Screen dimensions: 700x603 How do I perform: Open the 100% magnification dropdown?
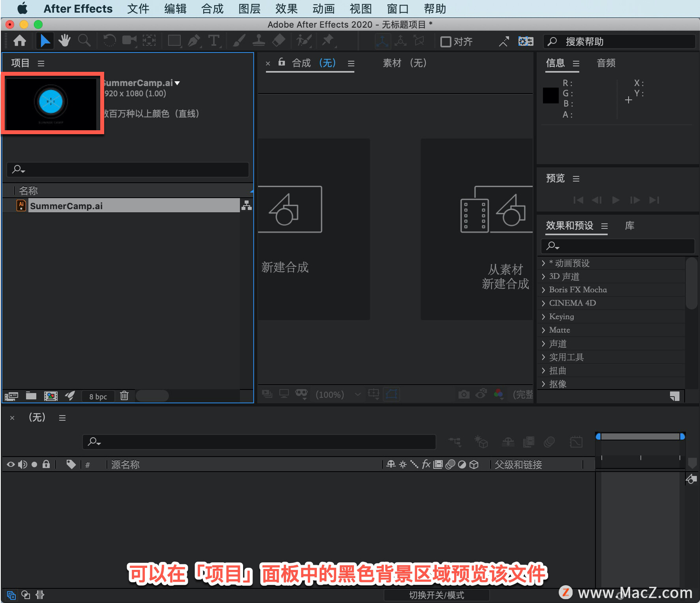338,394
